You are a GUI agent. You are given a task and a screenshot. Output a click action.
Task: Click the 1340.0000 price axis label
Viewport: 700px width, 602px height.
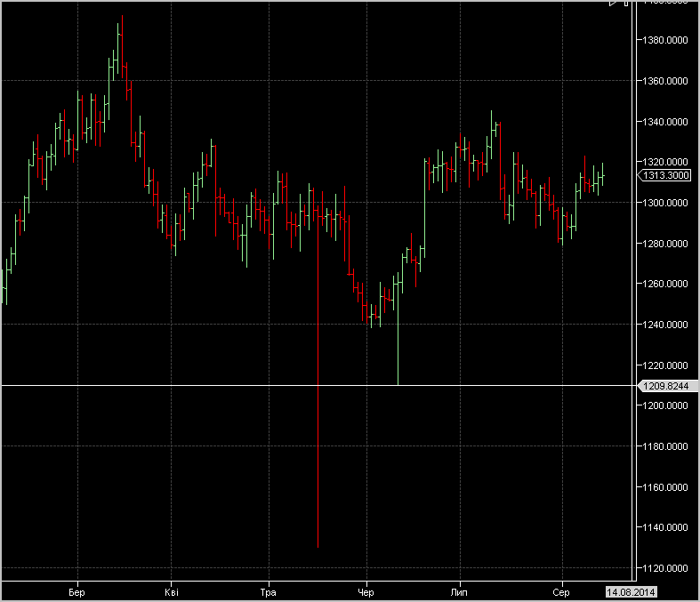click(x=664, y=122)
